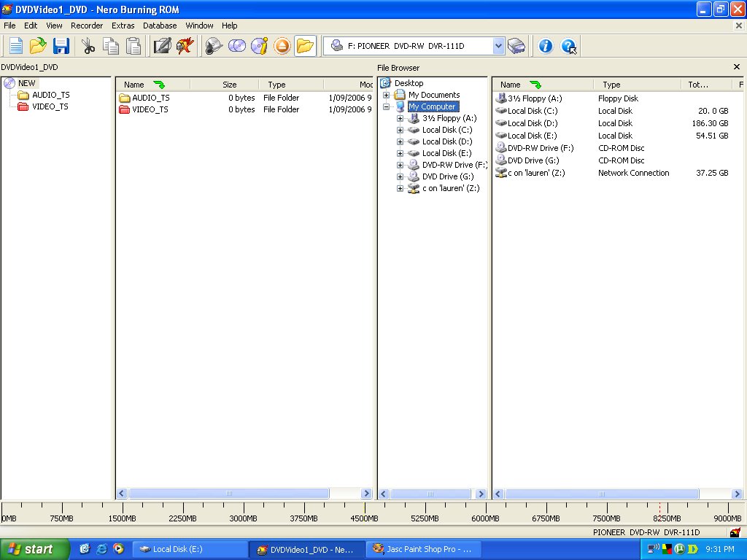Open the Windows start button
The height and width of the screenshot is (560, 747).
pyautogui.click(x=34, y=550)
